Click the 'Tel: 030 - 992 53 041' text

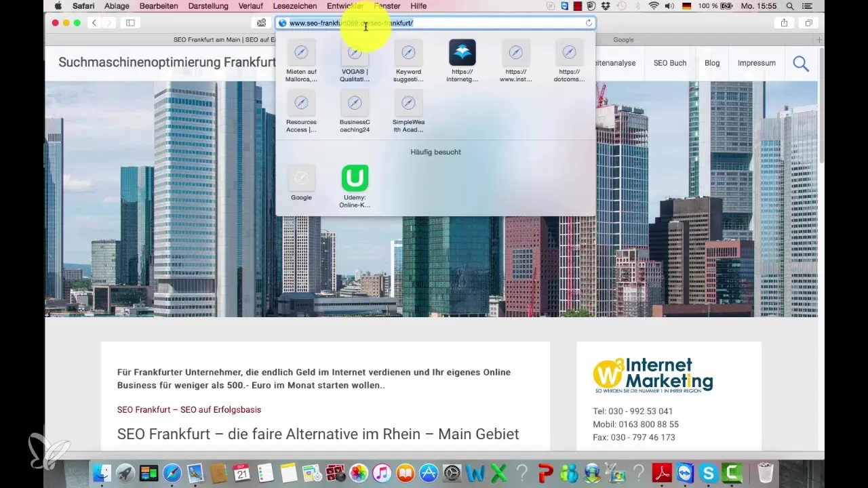(633, 411)
